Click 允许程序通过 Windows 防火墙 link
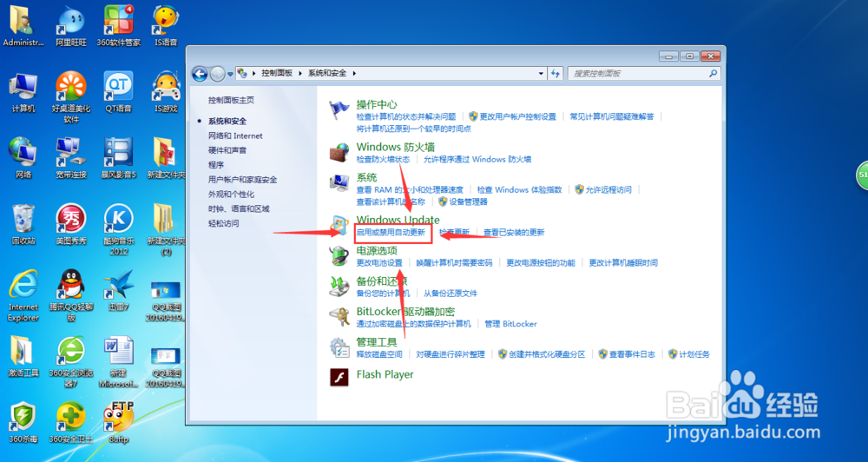Image resolution: width=868 pixels, height=462 pixels. tap(477, 159)
